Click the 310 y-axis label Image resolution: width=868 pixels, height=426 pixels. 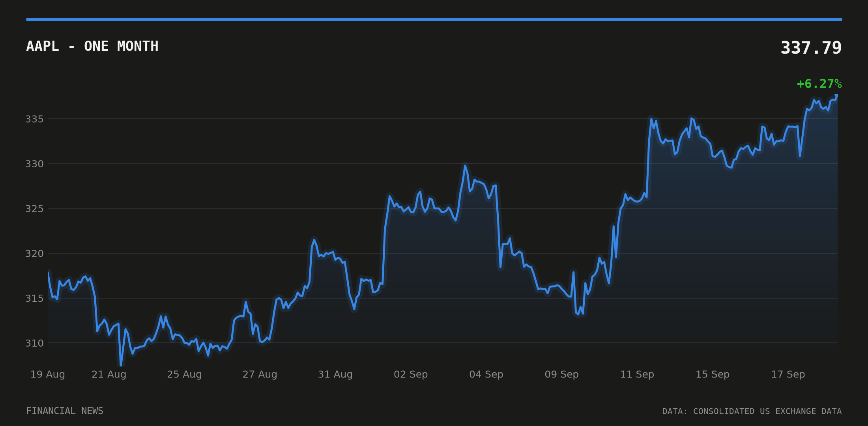coord(34,344)
